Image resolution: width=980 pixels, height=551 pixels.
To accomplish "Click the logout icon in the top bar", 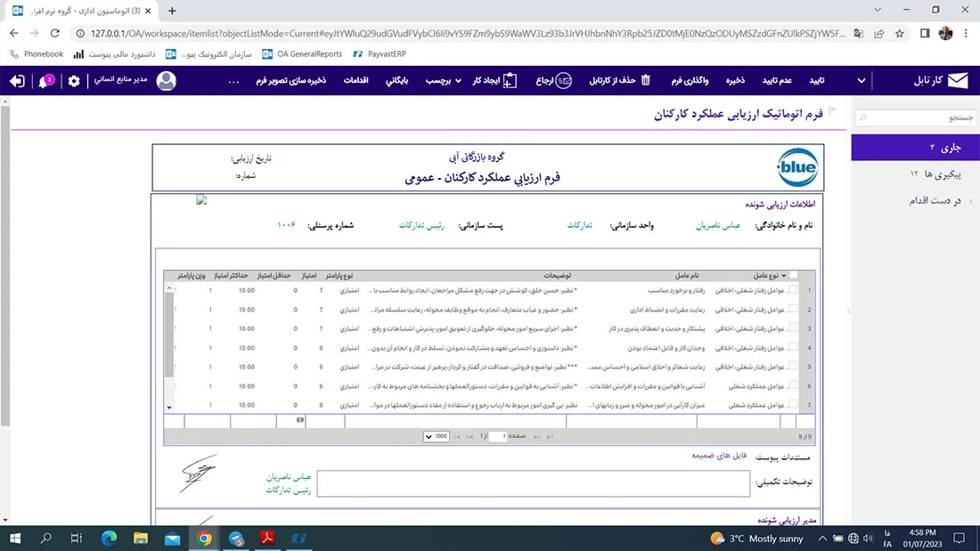I will [18, 81].
